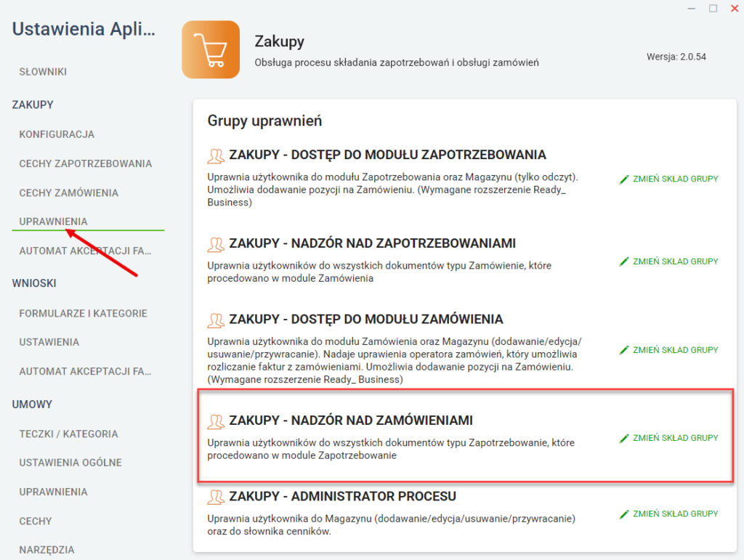Select the Wnioski section header
The height and width of the screenshot is (560, 744).
(34, 283)
